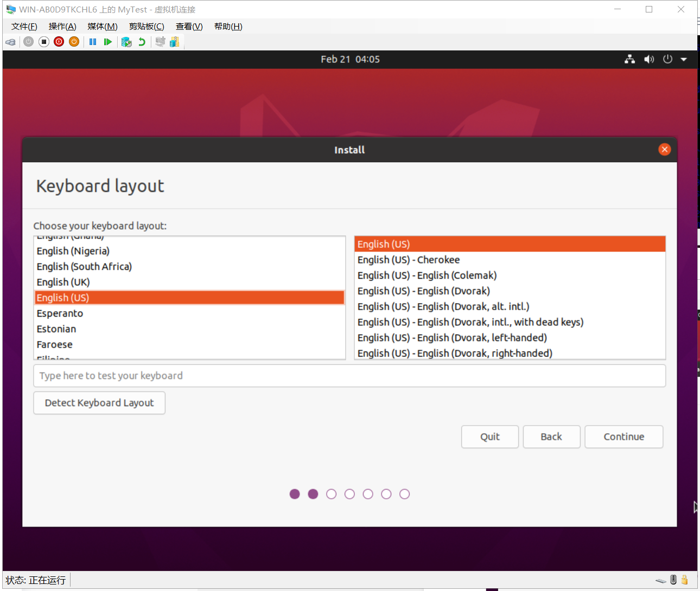The width and height of the screenshot is (700, 591).
Task: Click the Detect Keyboard Layout button
Action: [99, 403]
